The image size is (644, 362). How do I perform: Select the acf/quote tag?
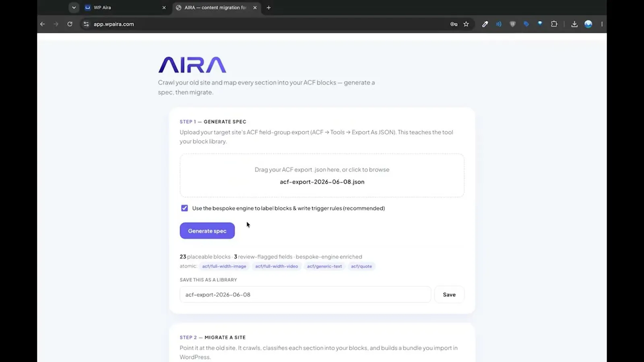point(361,266)
